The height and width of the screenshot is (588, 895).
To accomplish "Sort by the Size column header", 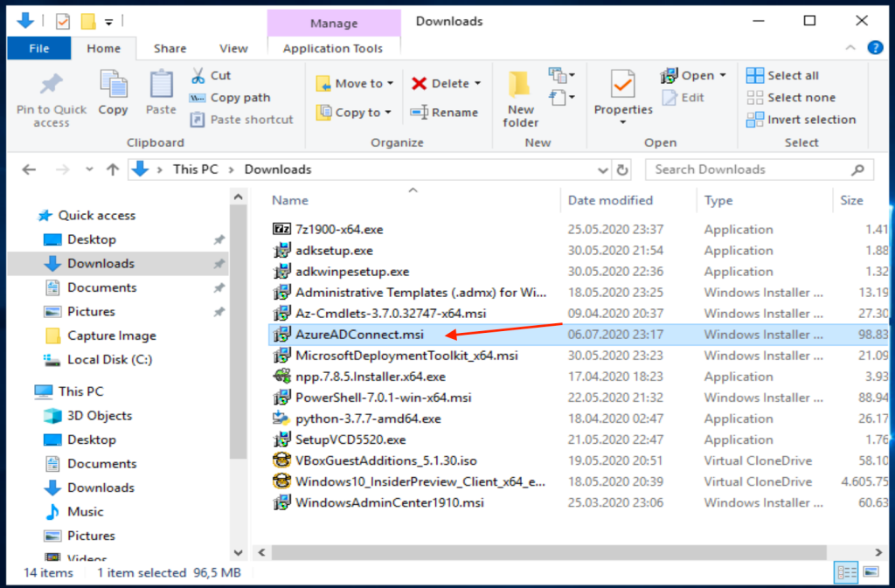I will point(851,200).
